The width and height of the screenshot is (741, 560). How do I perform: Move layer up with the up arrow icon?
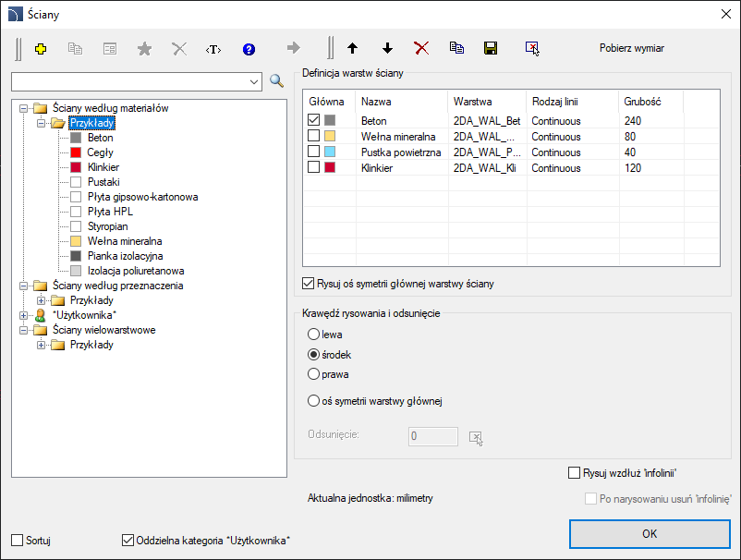(353, 48)
